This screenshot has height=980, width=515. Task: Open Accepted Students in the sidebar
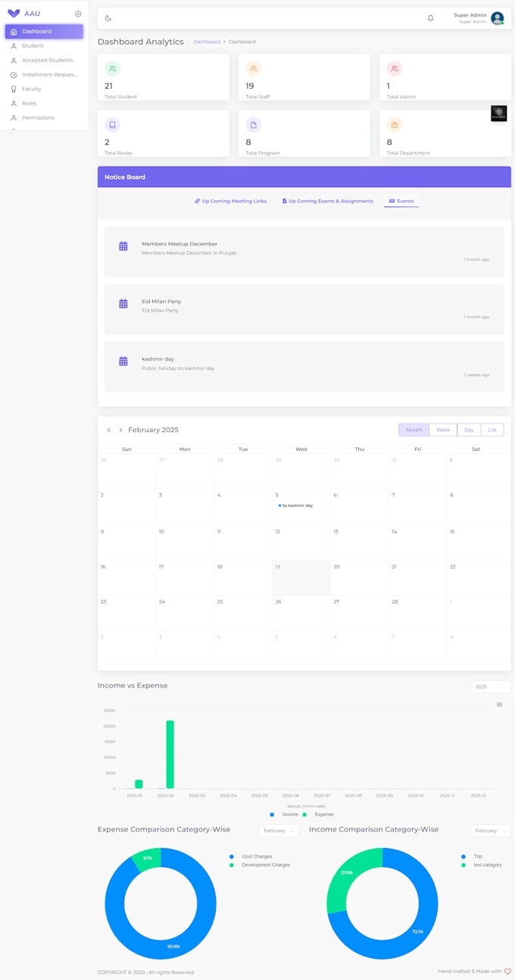point(44,60)
